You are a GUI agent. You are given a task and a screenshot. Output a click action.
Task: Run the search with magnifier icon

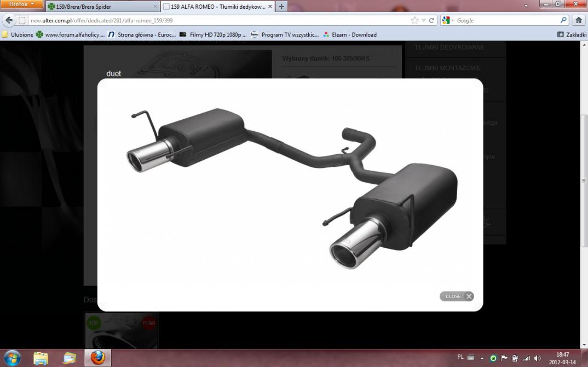[563, 20]
